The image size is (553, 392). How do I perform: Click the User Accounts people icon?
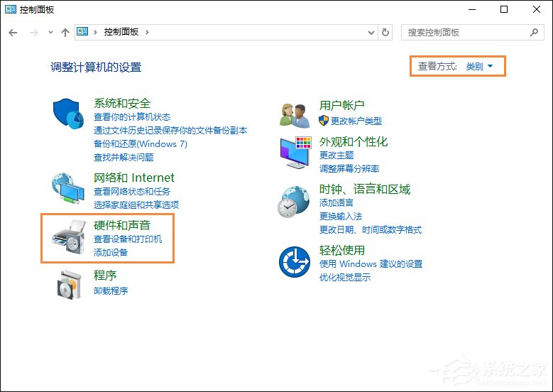pos(295,114)
